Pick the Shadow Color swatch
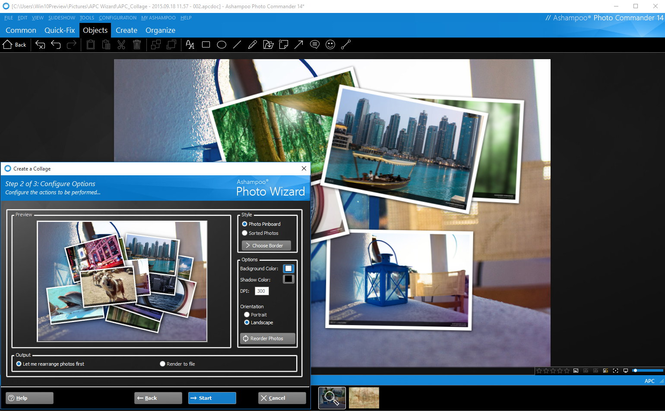The width and height of the screenshot is (665, 411). (288, 279)
